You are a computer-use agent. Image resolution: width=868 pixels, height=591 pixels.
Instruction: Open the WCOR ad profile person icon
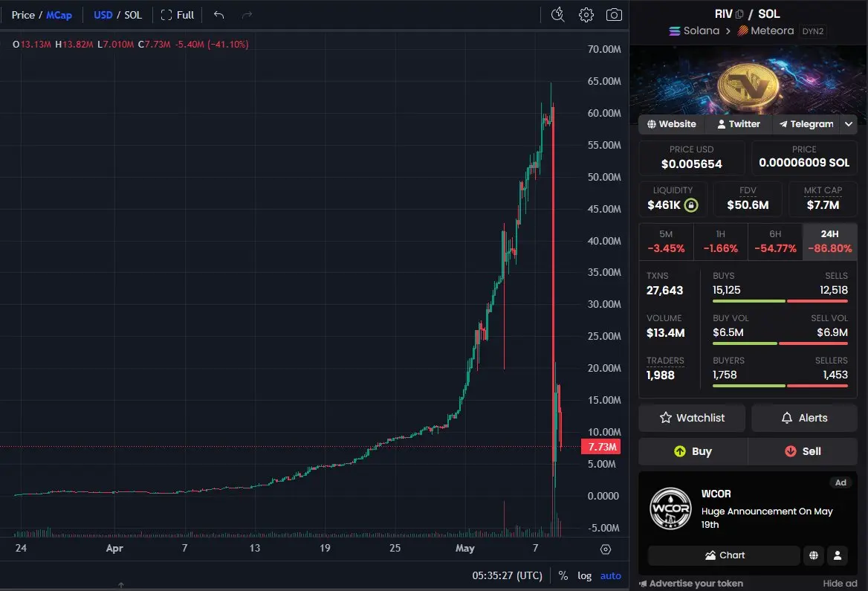tap(837, 555)
